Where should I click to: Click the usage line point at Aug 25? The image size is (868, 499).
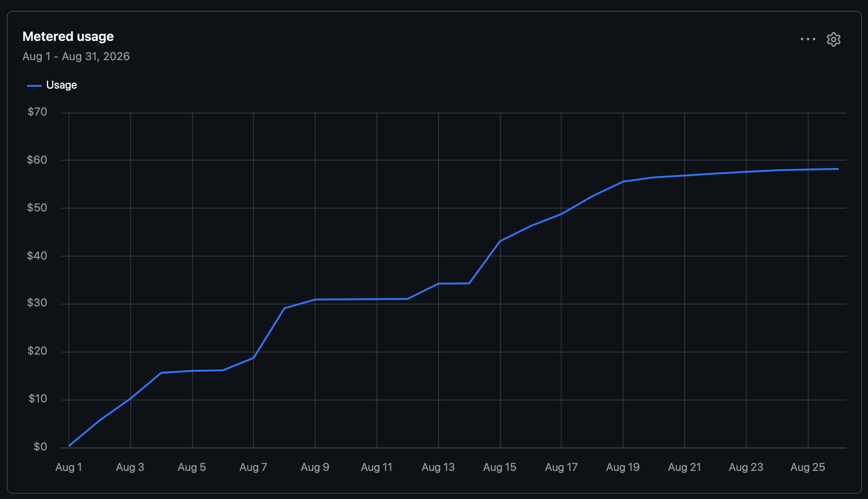(808, 170)
